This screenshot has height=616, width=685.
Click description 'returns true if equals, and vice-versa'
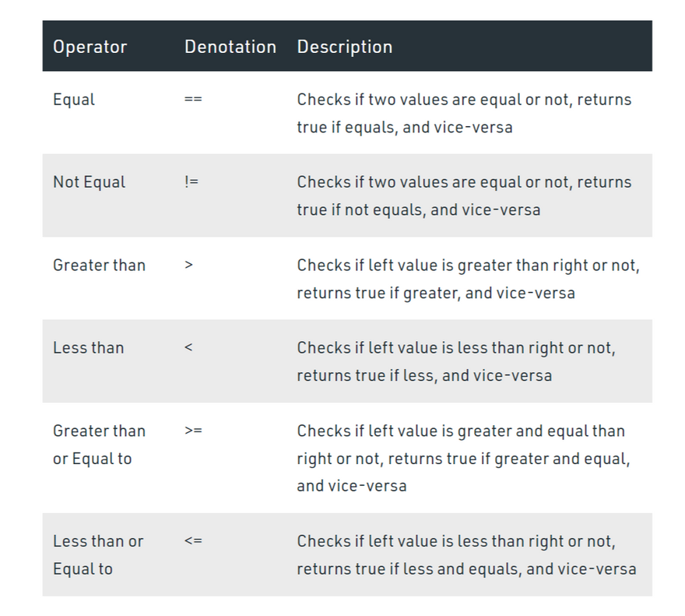[x=404, y=127]
